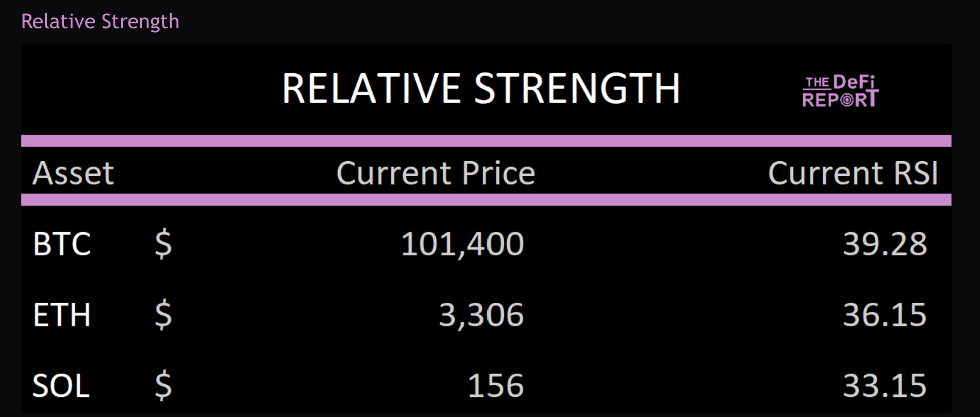
Task: Click SOL price value 156
Action: pos(495,386)
